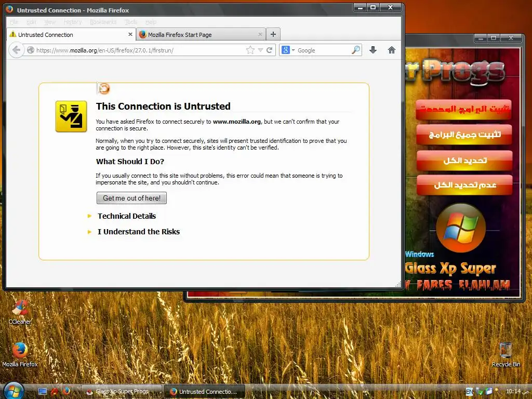Open the View menu
Viewport: 532px width, 399px height.
[x=50, y=22]
